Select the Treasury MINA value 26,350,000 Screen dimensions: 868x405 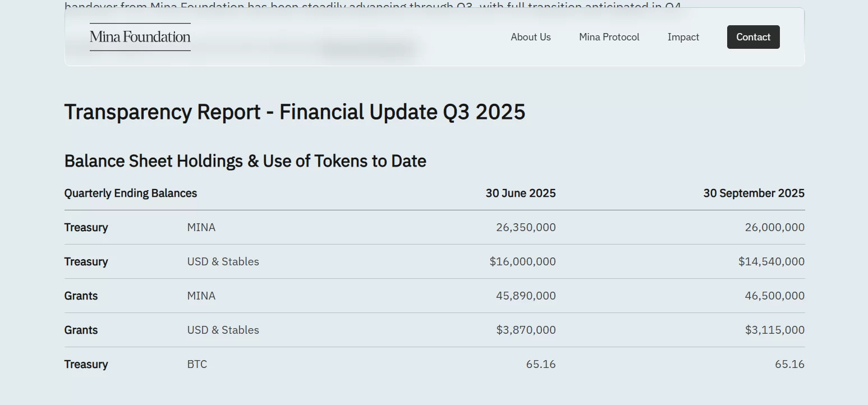pos(526,228)
